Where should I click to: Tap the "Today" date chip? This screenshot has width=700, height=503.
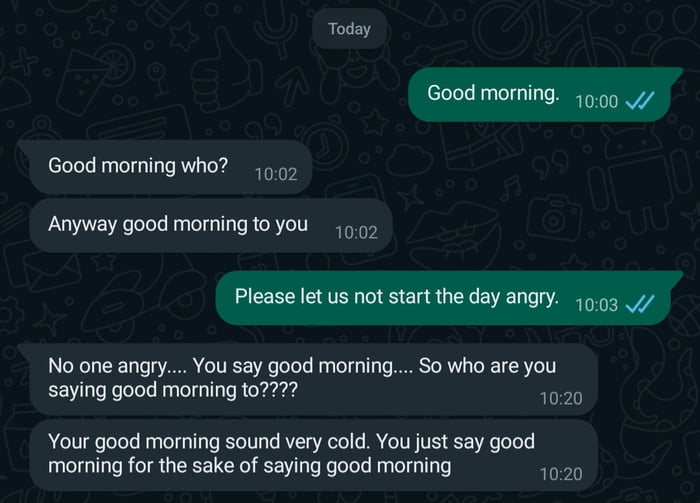tap(349, 29)
